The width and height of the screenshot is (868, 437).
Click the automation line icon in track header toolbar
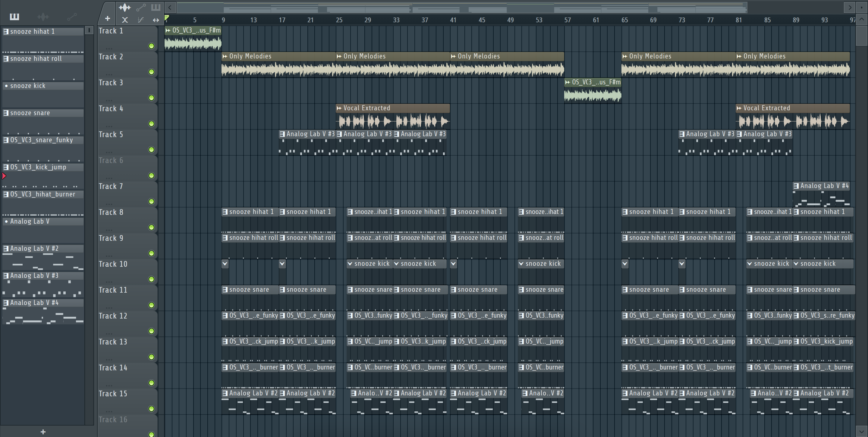click(141, 7)
